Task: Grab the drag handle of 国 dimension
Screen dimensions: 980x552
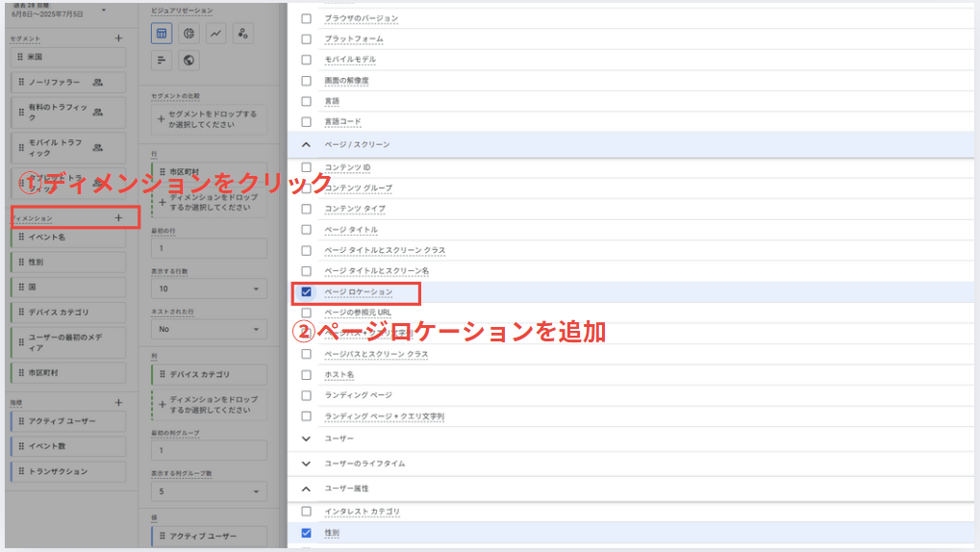Action: click(x=20, y=287)
